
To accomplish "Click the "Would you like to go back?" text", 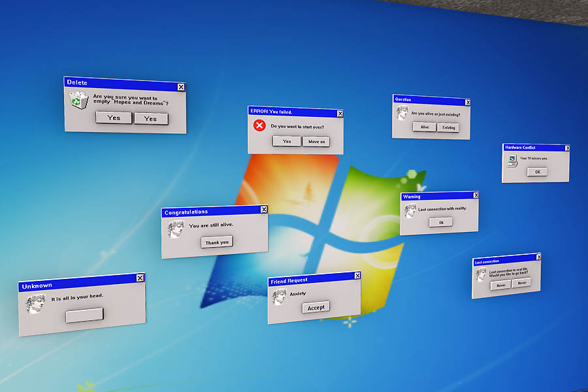I will (x=508, y=274).
